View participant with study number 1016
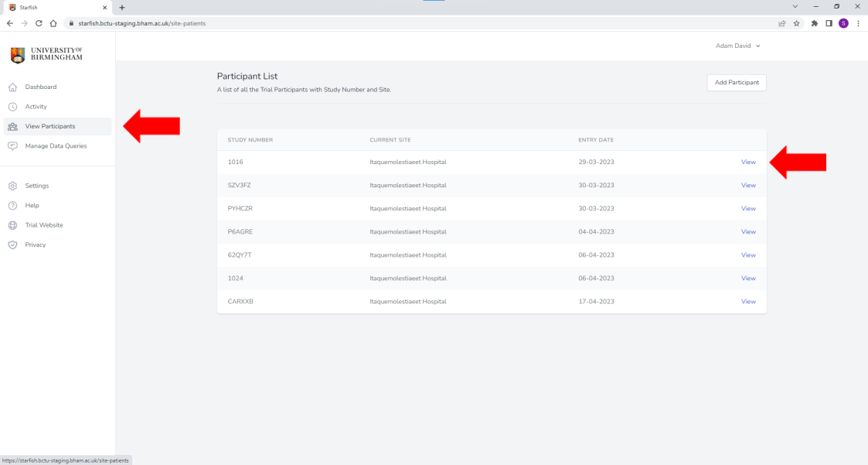 (x=747, y=162)
